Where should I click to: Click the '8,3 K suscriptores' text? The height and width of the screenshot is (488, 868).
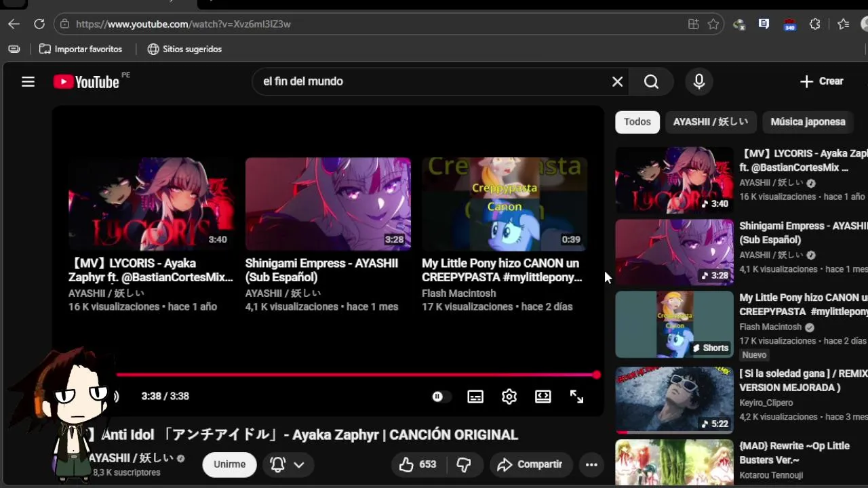(127, 472)
